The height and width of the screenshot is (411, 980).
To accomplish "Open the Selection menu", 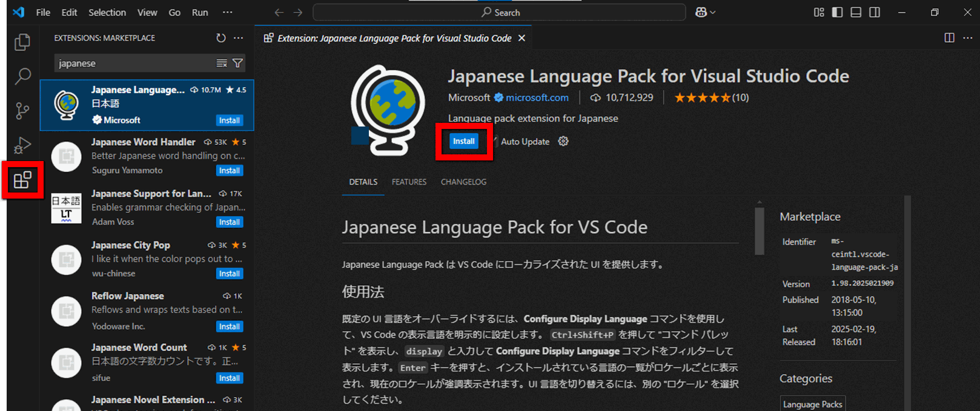I will coord(107,12).
